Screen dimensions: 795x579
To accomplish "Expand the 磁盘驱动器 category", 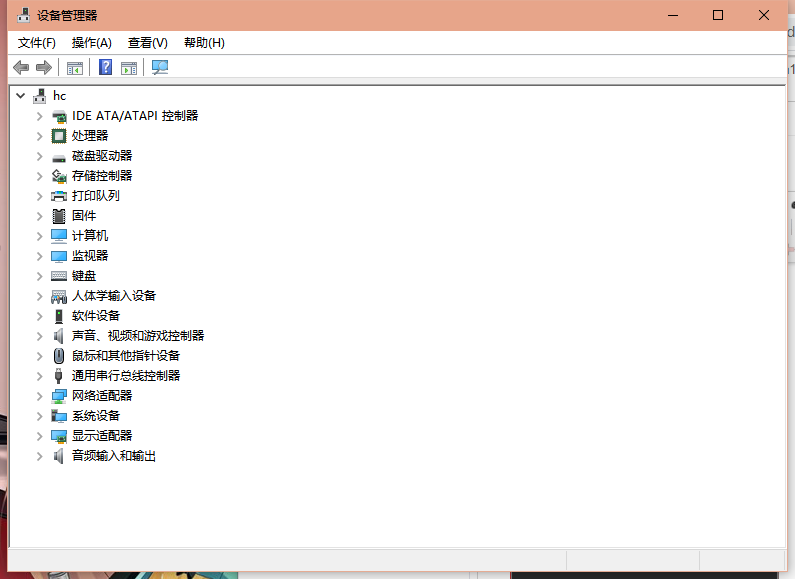I will tap(40, 156).
